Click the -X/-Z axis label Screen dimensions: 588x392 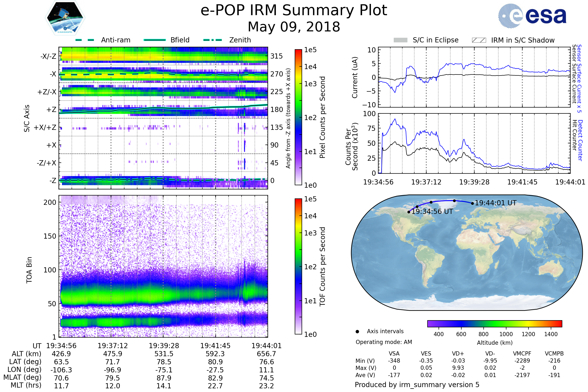pyautogui.click(x=48, y=56)
